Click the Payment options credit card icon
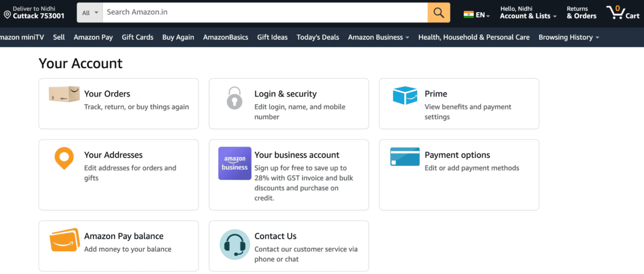644x274 pixels. (405, 156)
